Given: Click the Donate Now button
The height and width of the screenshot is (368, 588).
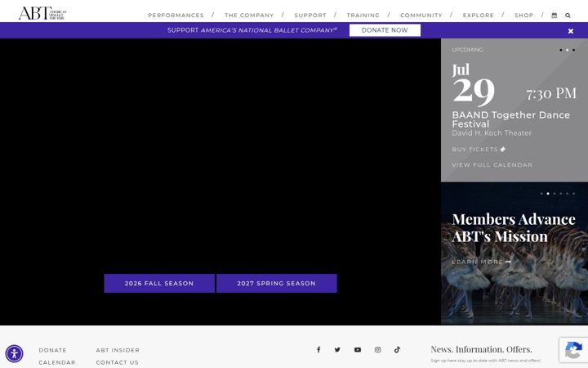Looking at the screenshot, I should pyautogui.click(x=385, y=30).
